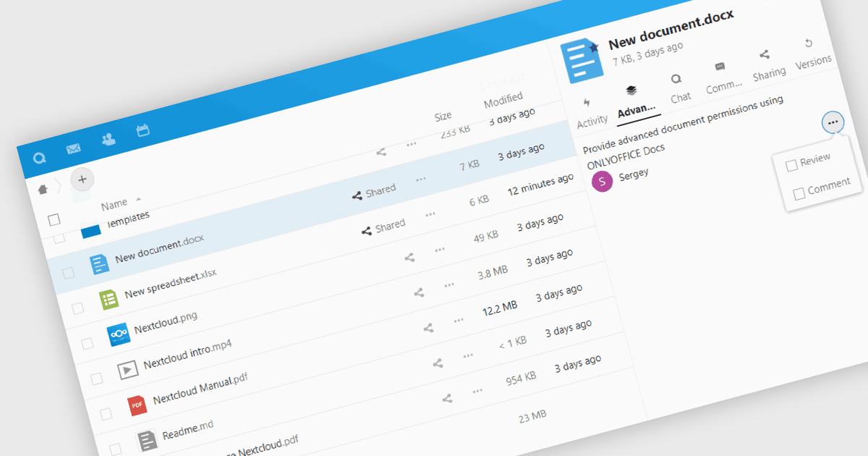This screenshot has width=868, height=456.
Task: Open the three-dot permissions menu beside Sergey
Action: [x=833, y=122]
